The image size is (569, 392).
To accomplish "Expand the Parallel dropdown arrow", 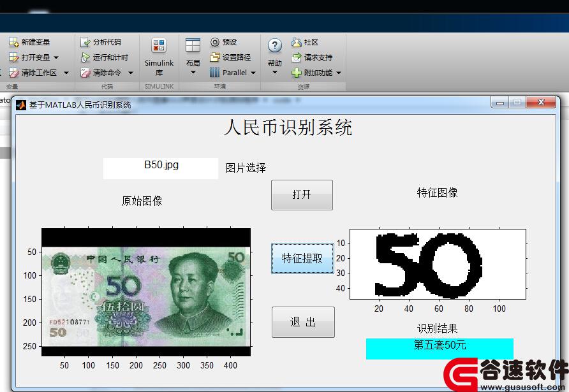I will point(253,73).
